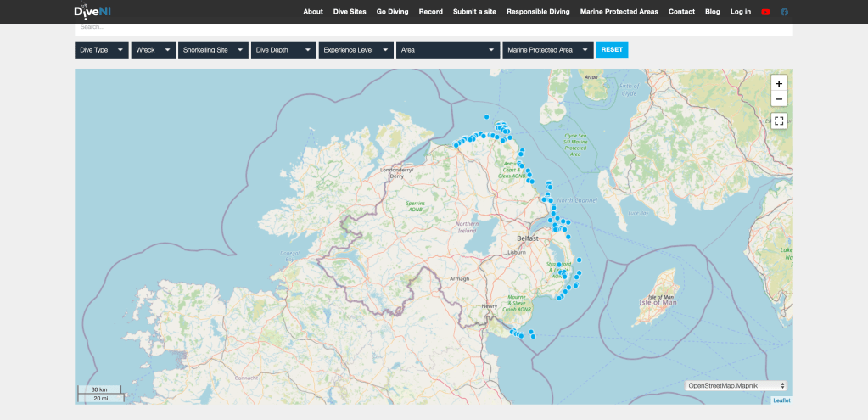868x420 pixels.
Task: Expand the Snorkelling Site dropdown
Action: pos(213,50)
